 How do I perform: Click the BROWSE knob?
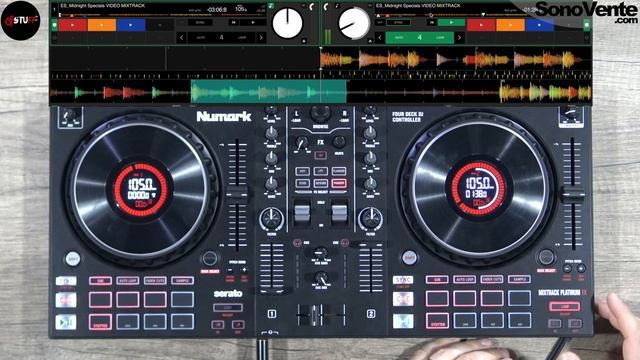(x=321, y=113)
